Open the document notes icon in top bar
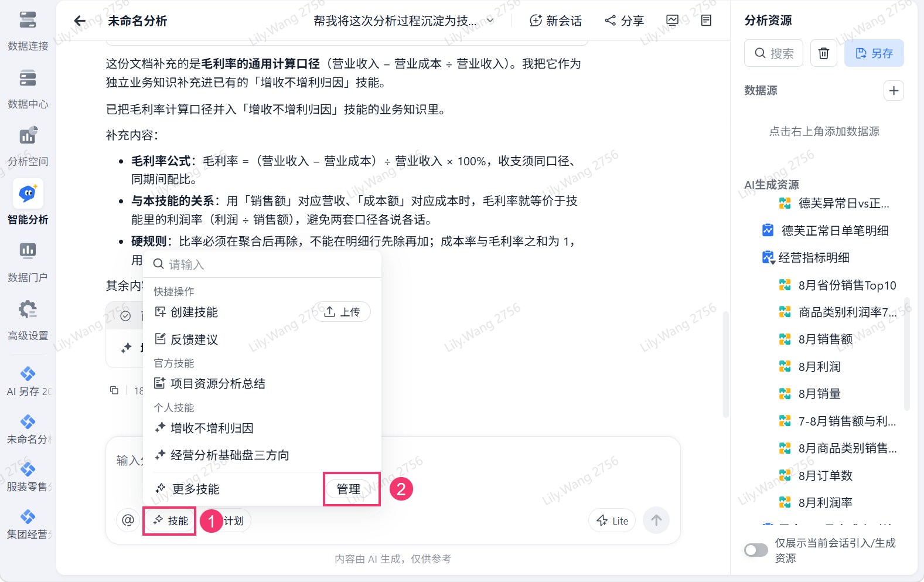The height and width of the screenshot is (582, 924). tap(707, 21)
